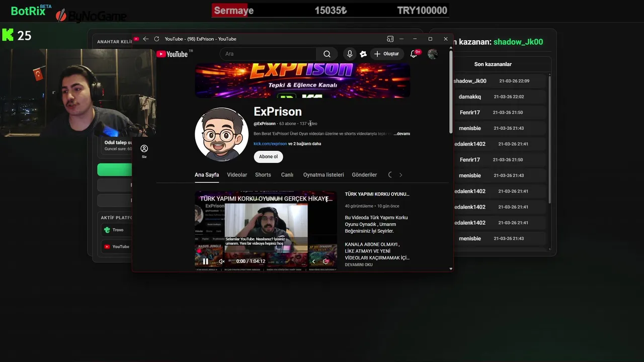Start voice search with the microphone icon
644x362 pixels.
click(350, 54)
